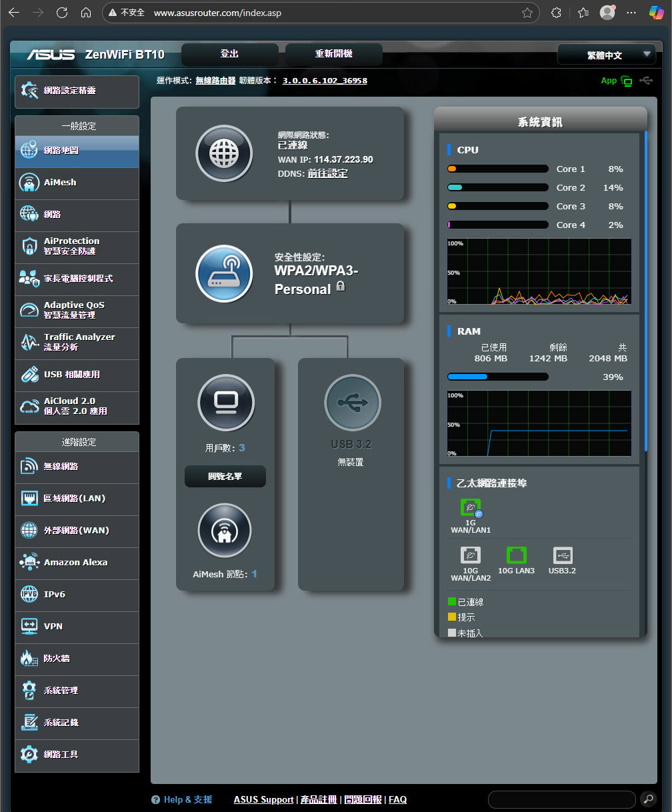Click the browser home button
This screenshot has width=672, height=812.
(85, 13)
